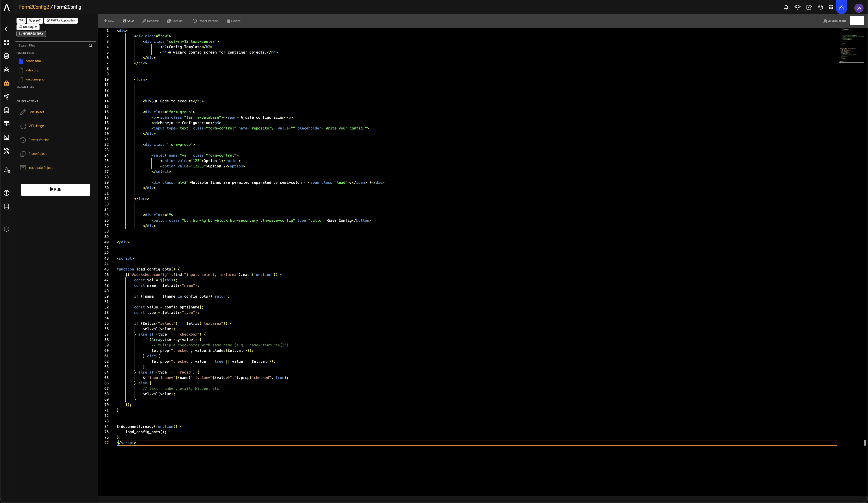Image resolution: width=868 pixels, height=503 pixels.
Task: Click the php-7 tag
Action: coord(35,21)
